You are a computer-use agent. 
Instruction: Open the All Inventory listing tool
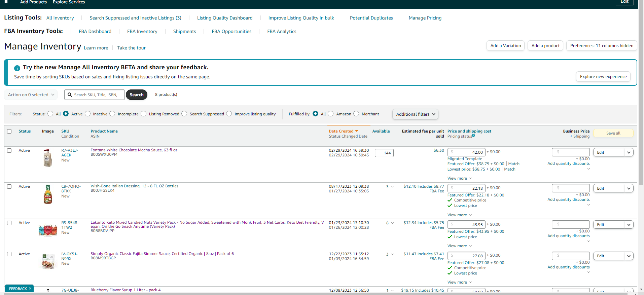60,18
